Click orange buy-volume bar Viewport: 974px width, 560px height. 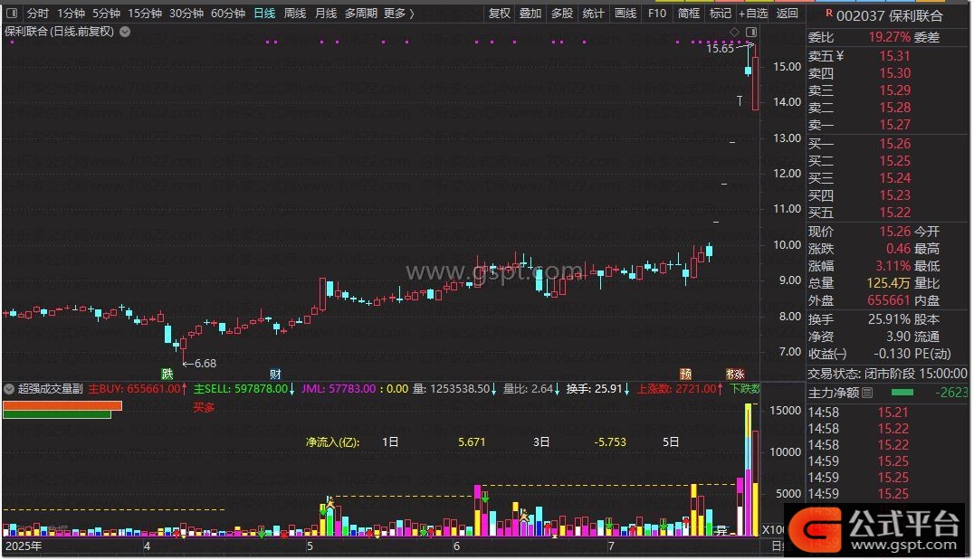click(x=62, y=406)
